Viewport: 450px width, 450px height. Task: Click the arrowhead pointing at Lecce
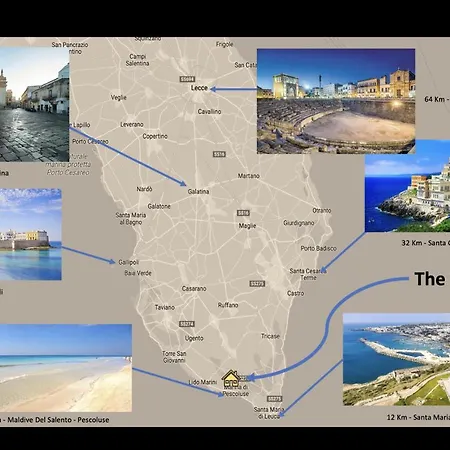(214, 89)
